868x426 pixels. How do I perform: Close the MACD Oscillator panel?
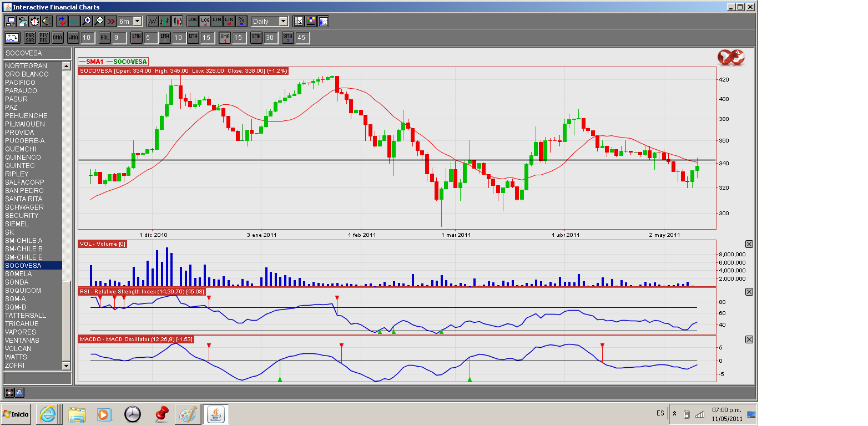749,339
